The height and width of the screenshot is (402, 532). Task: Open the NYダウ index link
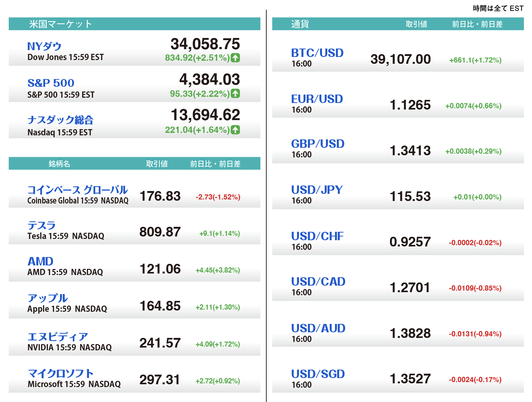click(x=44, y=46)
